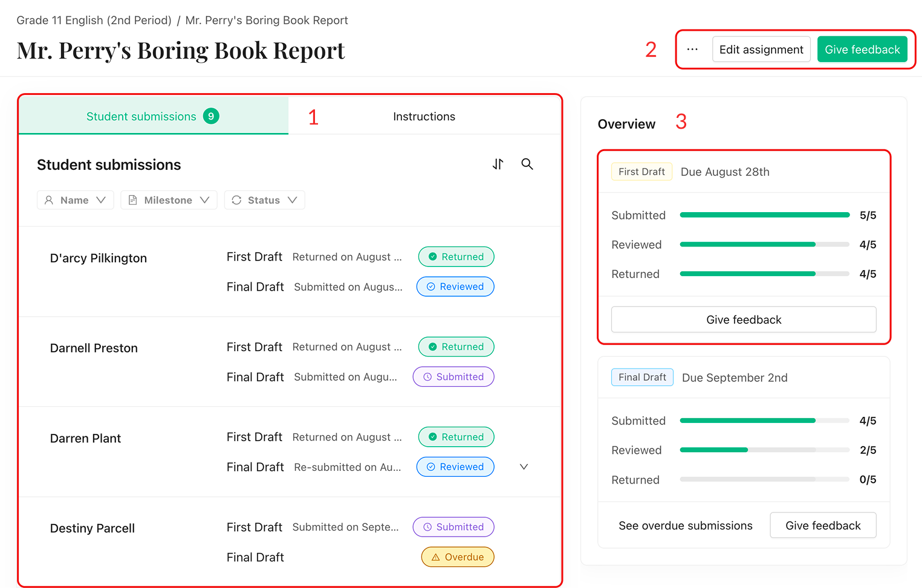This screenshot has width=922, height=588.
Task: Click the green Give feedback header button
Action: [x=862, y=50]
